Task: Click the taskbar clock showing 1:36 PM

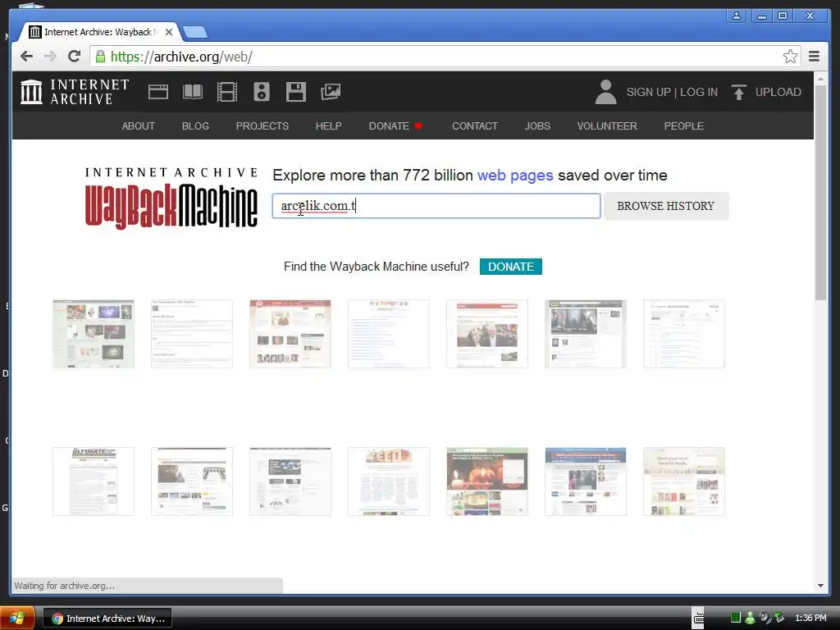Action: (810, 619)
